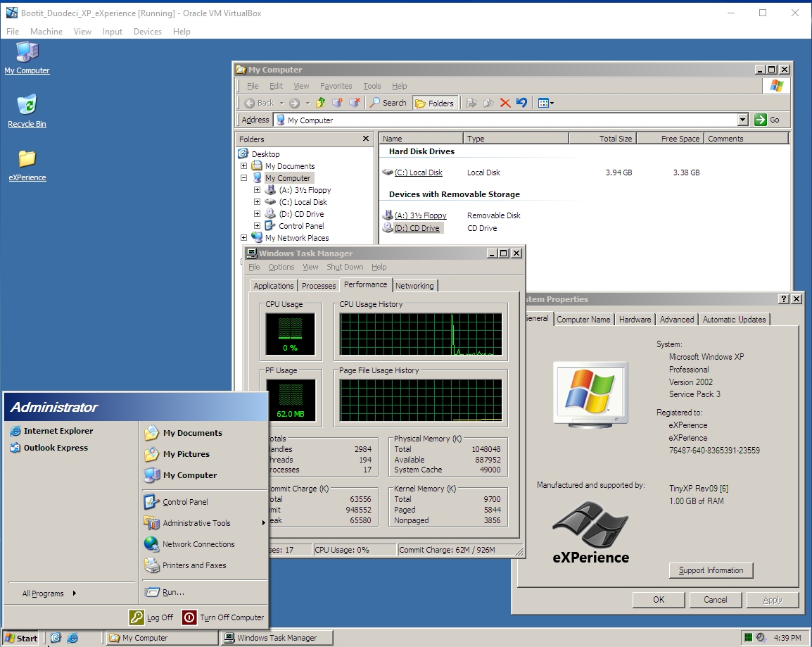
Task: Click the Go button beside the Address bar
Action: point(768,120)
